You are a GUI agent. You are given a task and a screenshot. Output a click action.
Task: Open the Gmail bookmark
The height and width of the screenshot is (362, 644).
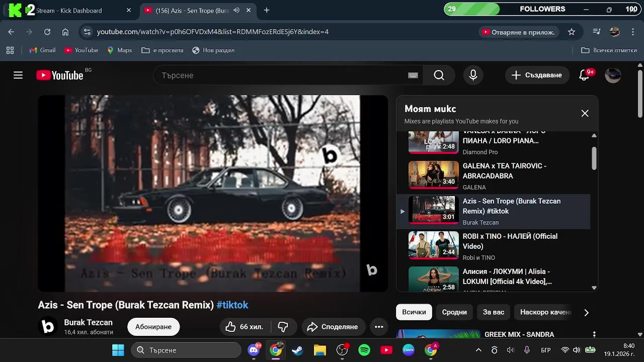[x=42, y=50]
